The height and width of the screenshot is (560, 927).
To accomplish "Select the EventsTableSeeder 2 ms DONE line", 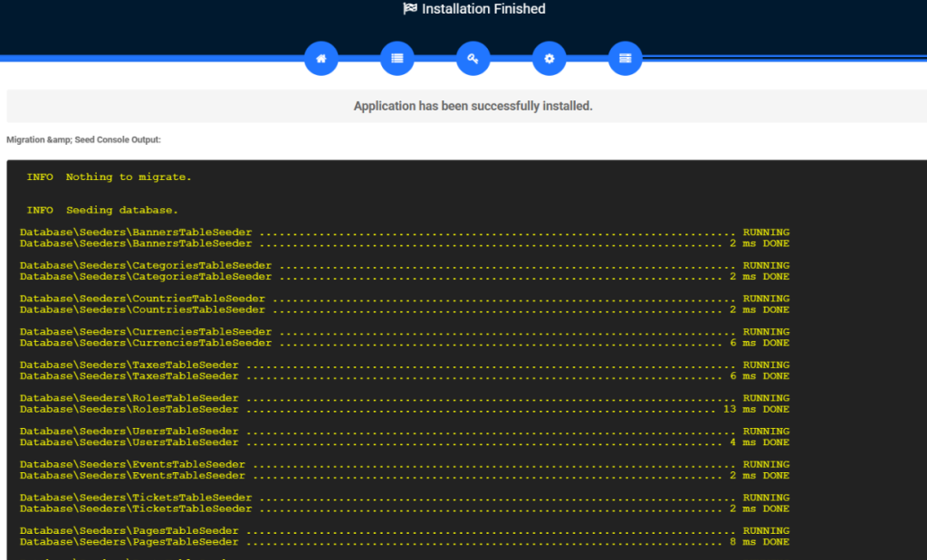I will 404,476.
